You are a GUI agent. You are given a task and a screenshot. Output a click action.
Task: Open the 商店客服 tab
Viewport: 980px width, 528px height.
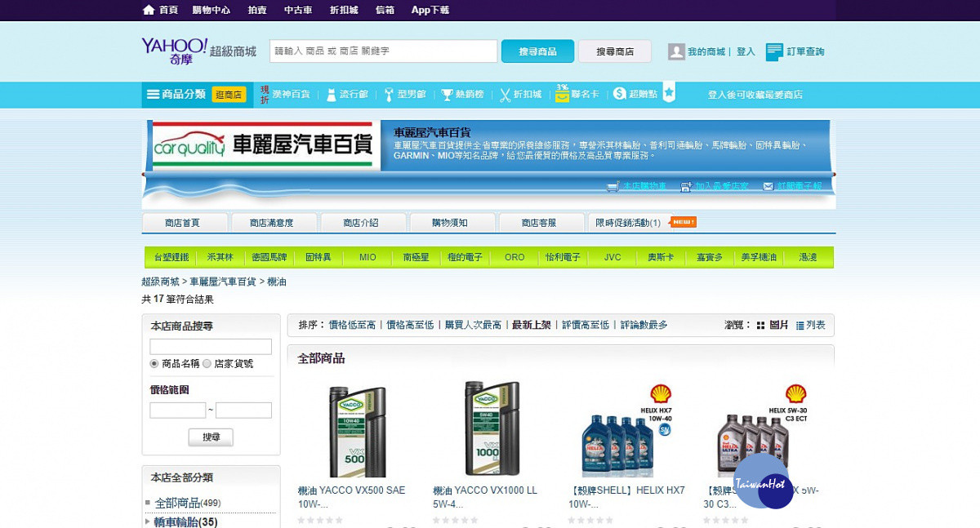point(540,223)
